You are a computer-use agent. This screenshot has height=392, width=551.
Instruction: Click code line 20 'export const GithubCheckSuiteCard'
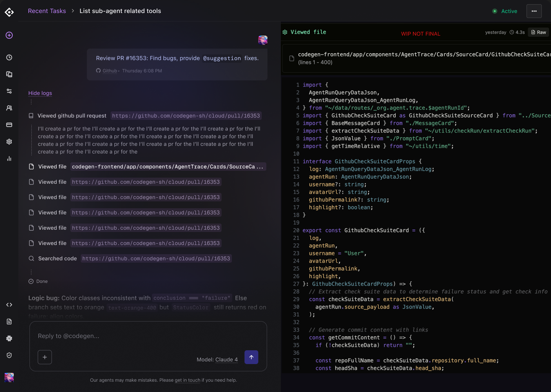click(364, 230)
